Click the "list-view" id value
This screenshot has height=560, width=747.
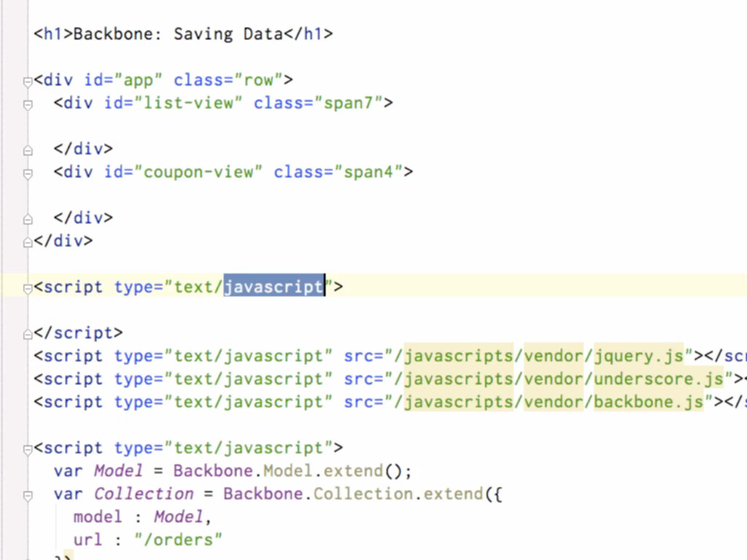tap(188, 103)
